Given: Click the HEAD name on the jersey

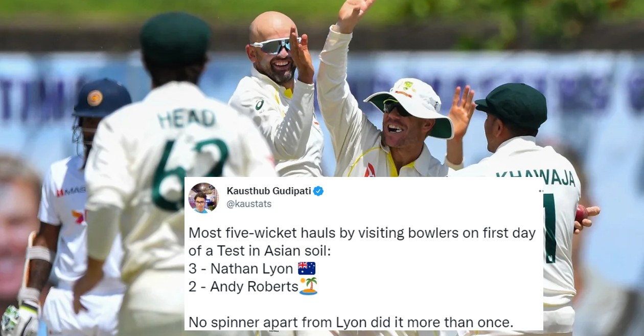Looking at the screenshot, I should coord(187,119).
